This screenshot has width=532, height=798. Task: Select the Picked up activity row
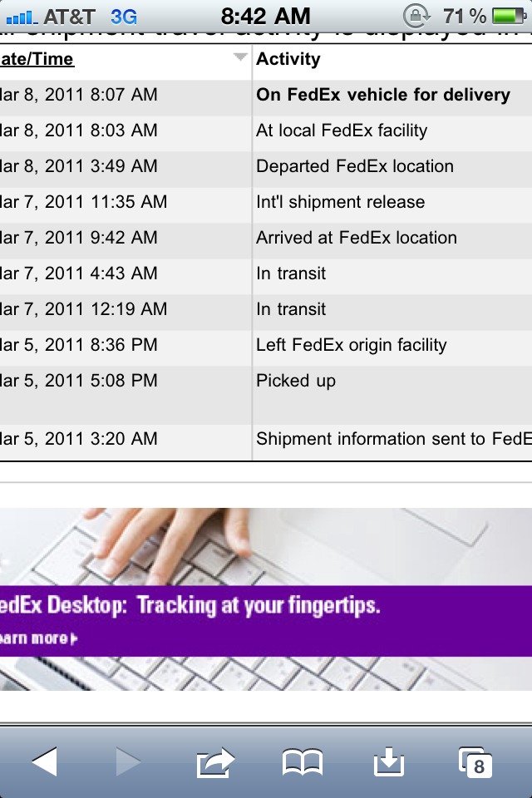(x=266, y=395)
